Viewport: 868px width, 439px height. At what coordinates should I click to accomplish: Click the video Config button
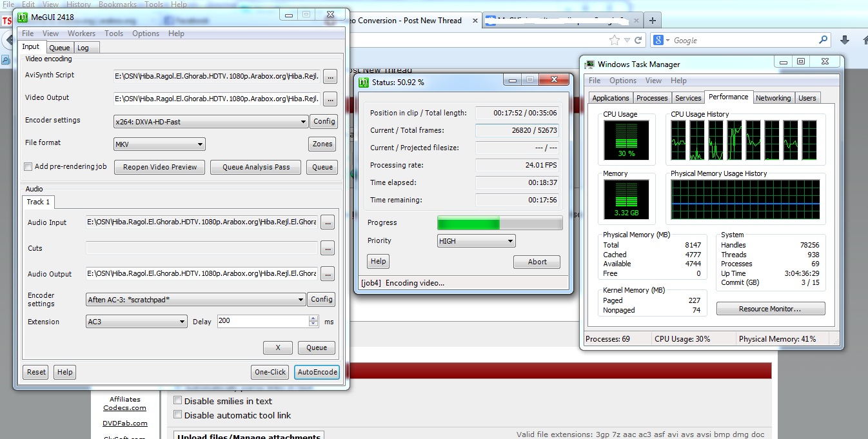(324, 121)
